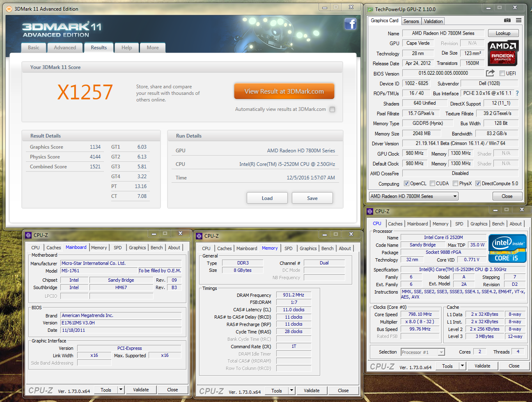Toggle the DirectCompute 5.0 checkbox
Screen dimensions: 532x402
point(478,184)
